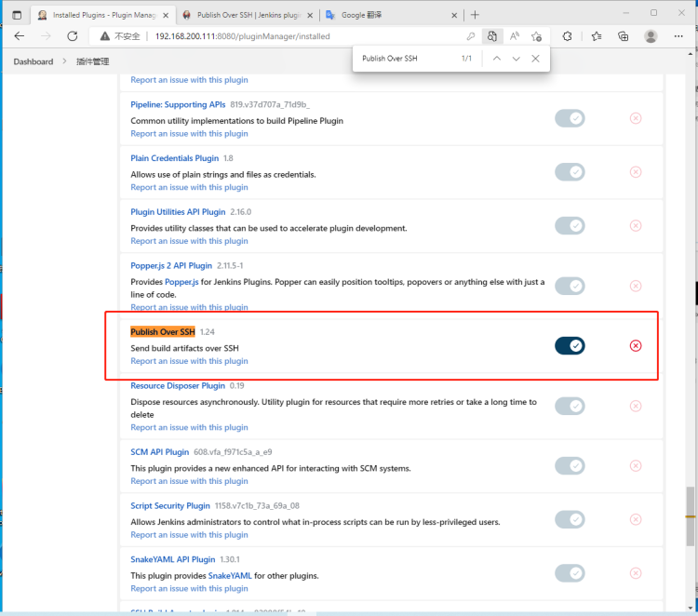
Task: Open Dashboard breadcrumb link
Action: point(34,61)
